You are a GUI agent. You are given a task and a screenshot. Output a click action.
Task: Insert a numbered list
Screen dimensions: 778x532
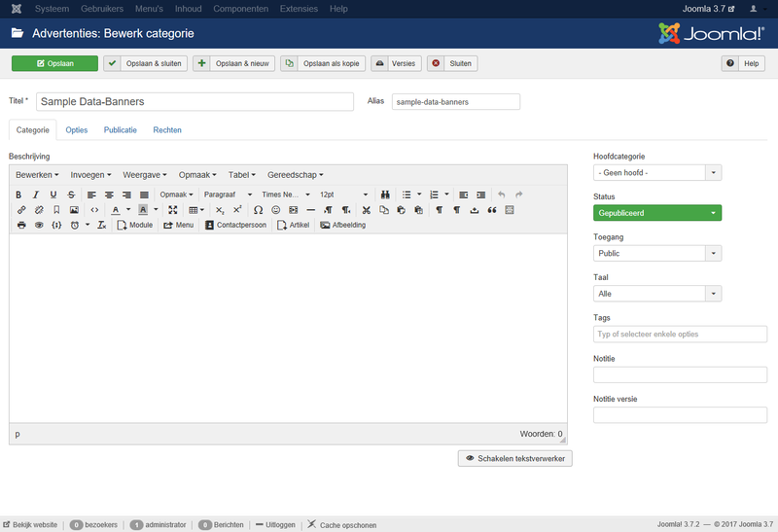pyautogui.click(x=434, y=195)
